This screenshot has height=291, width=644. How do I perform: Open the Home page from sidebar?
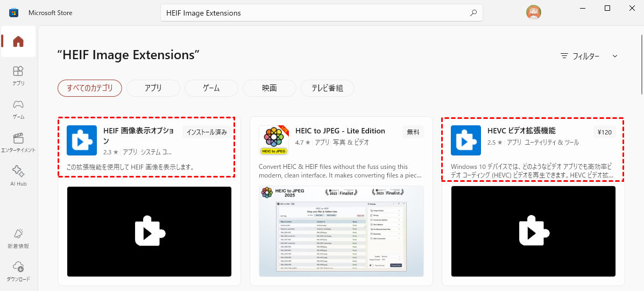click(x=18, y=41)
